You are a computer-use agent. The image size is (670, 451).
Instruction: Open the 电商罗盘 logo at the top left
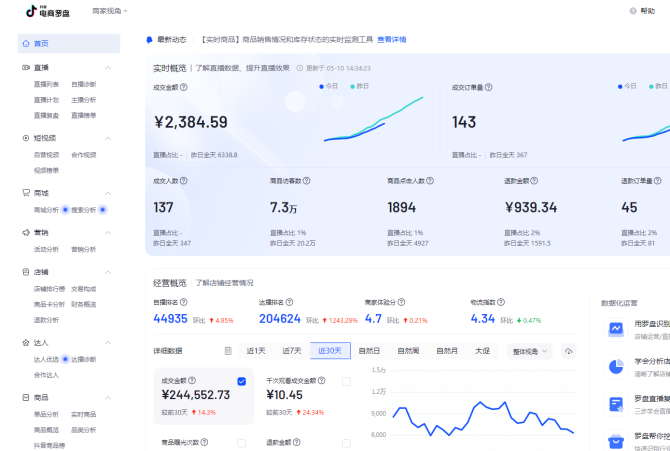(x=48, y=12)
